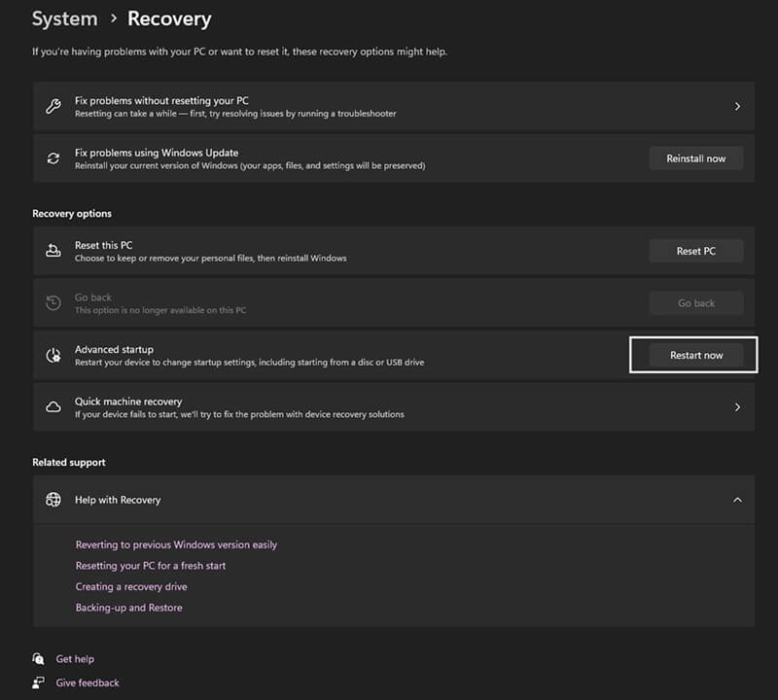This screenshot has width=778, height=700.
Task: Click the Reset this PC title text
Action: (104, 245)
